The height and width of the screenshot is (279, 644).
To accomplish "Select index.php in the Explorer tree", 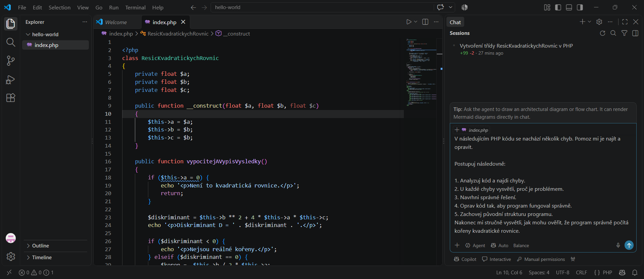I will coord(55,45).
